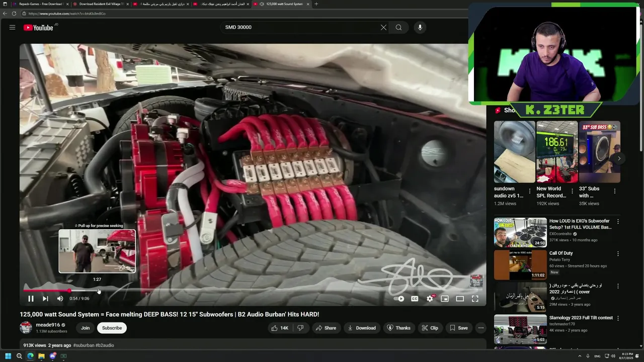Go back in browser history
The height and width of the screenshot is (362, 644).
5,14
